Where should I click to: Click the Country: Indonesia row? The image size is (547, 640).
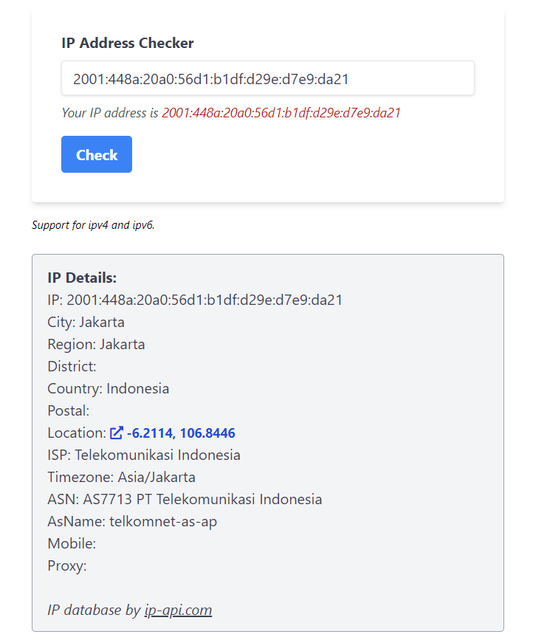point(108,389)
